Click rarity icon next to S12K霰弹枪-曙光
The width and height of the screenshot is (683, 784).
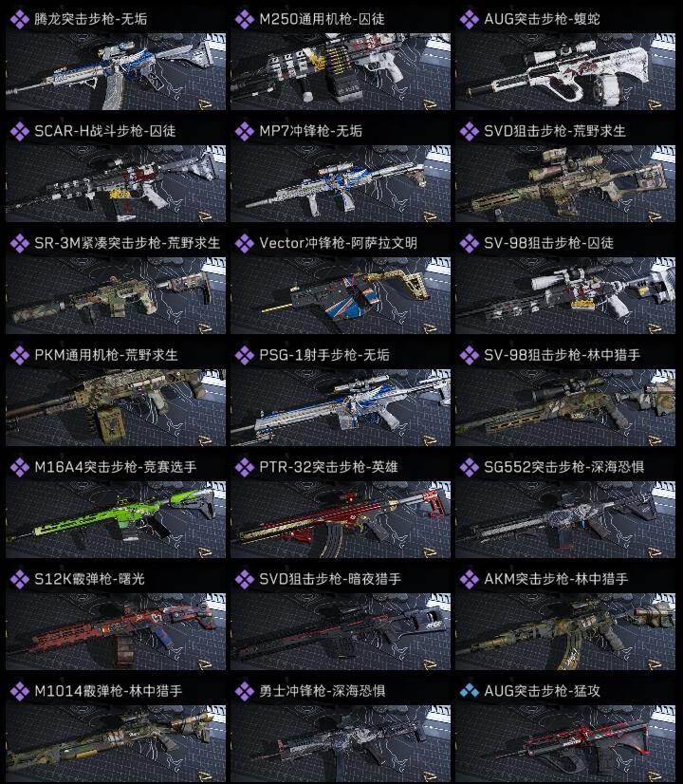tap(20, 580)
